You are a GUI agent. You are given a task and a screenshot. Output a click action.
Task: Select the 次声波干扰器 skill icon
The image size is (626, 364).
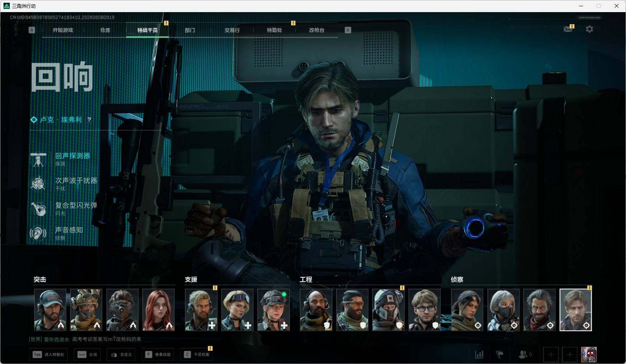[38, 184]
